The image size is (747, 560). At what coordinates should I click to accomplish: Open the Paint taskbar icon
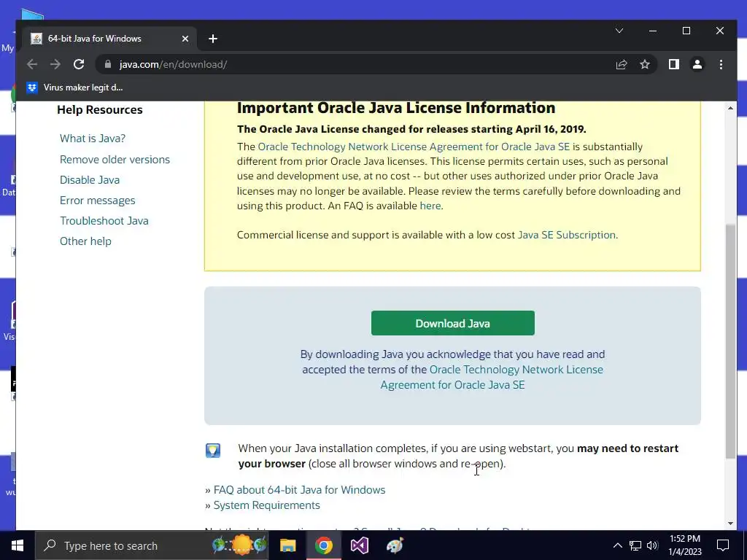[395, 545]
